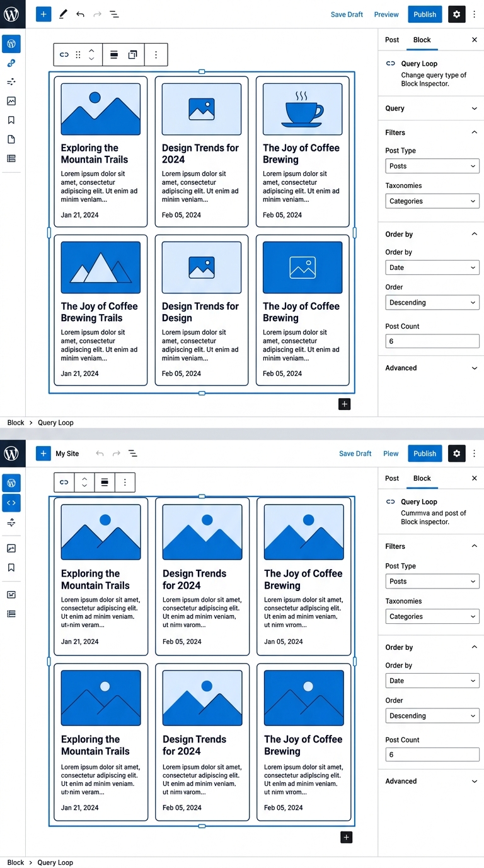Click Post Count field in top editor
Viewport: 484px width, 868px height.
pos(432,341)
